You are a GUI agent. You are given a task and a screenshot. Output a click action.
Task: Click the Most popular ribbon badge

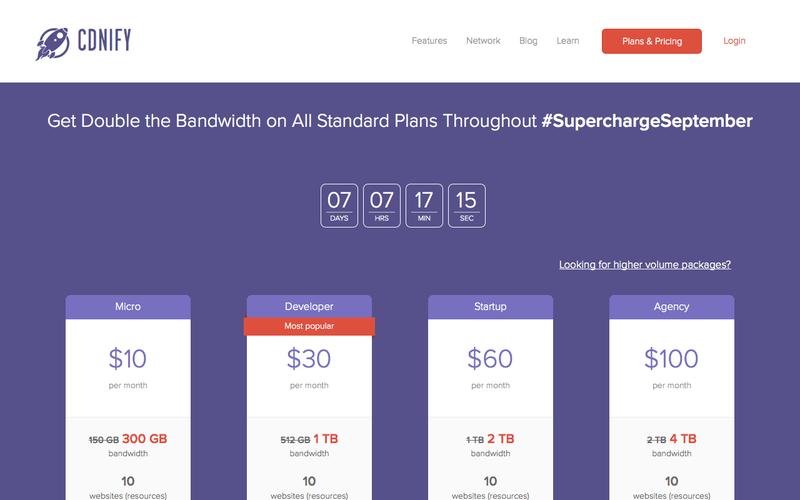pyautogui.click(x=309, y=326)
